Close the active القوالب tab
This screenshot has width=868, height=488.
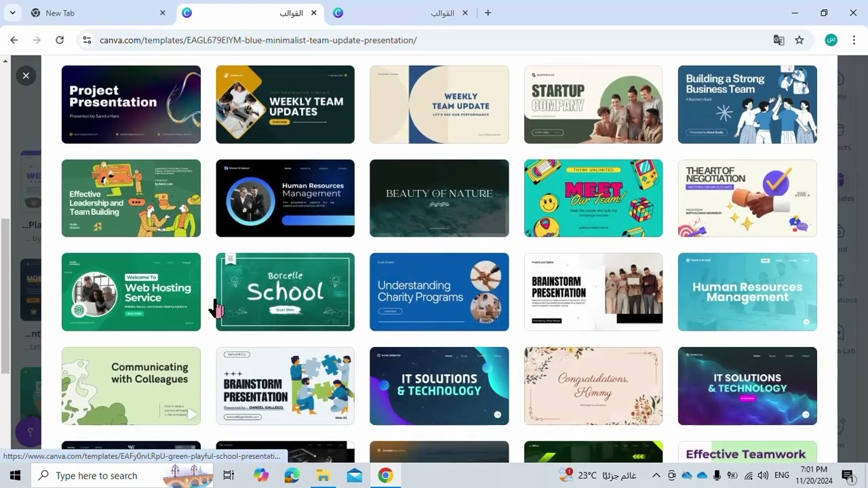click(314, 13)
